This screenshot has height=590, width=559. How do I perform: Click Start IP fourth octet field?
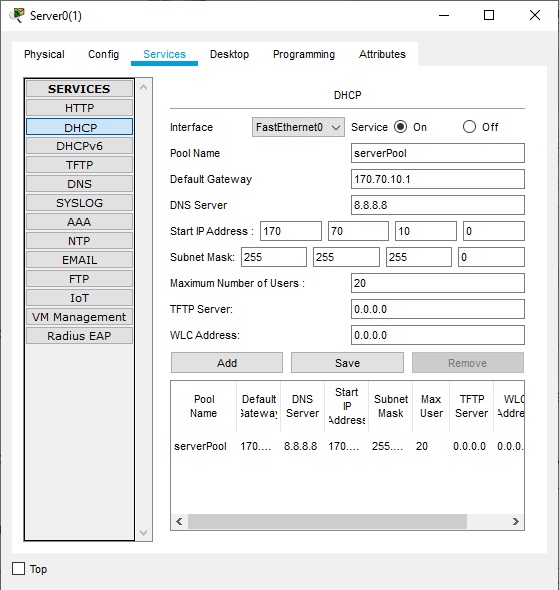494,231
